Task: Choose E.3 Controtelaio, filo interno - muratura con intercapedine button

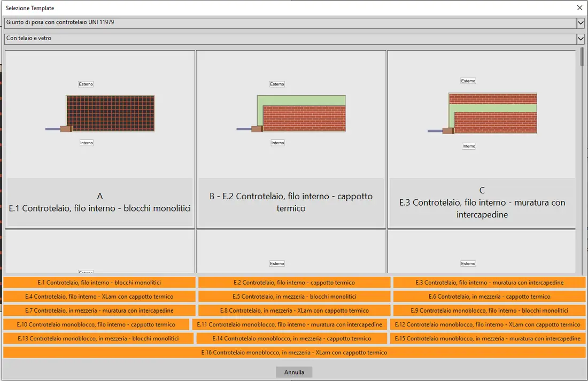Action: click(489, 282)
